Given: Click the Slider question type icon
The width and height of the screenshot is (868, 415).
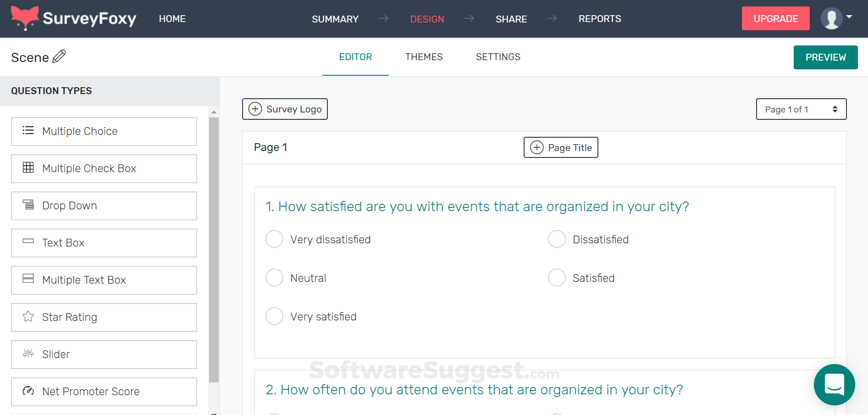Looking at the screenshot, I should coord(28,353).
